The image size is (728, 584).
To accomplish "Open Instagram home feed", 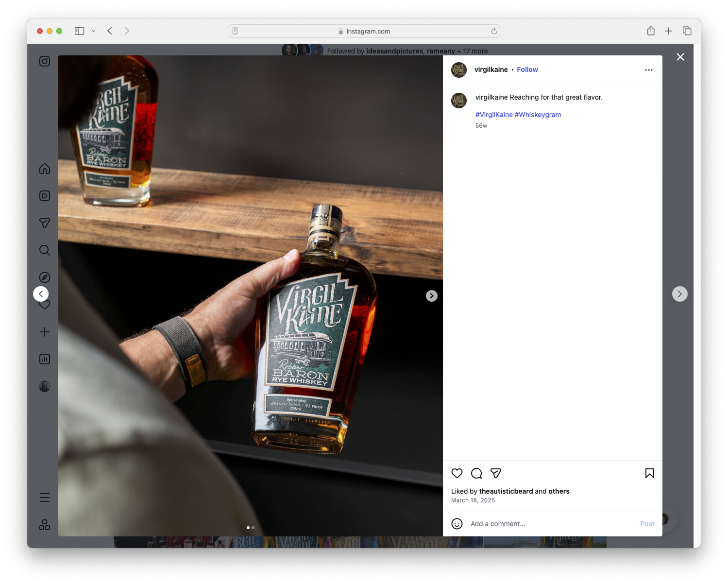I will 44,169.
